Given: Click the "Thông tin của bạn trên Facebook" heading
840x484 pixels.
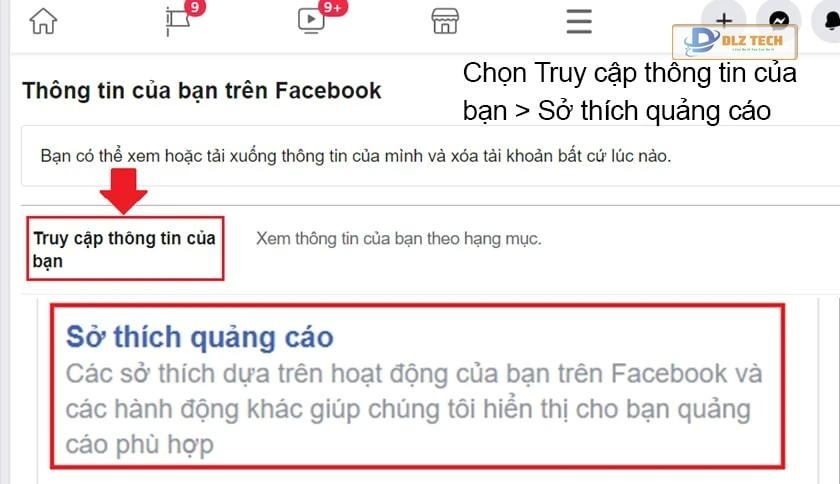Looking at the screenshot, I should [x=201, y=91].
